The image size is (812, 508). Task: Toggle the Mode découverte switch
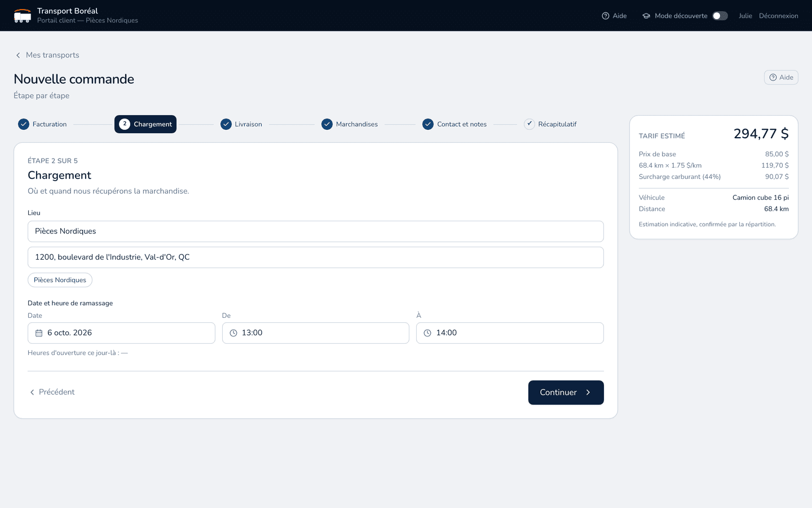pyautogui.click(x=720, y=16)
